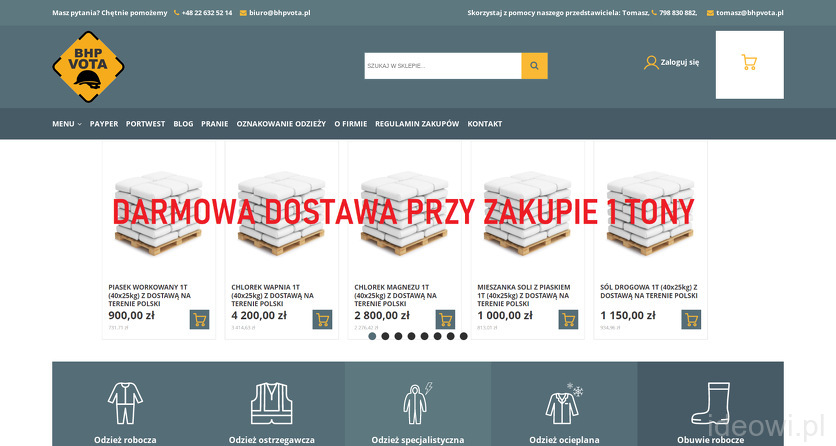Click the biuro@bhpvota.pl email link
Image resolution: width=836 pixels, height=446 pixels.
pos(279,13)
